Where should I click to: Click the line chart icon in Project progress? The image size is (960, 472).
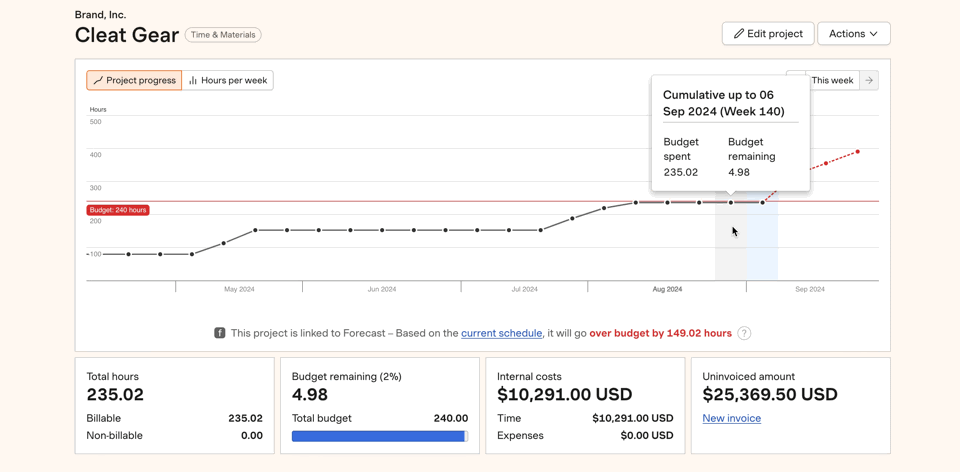point(98,80)
